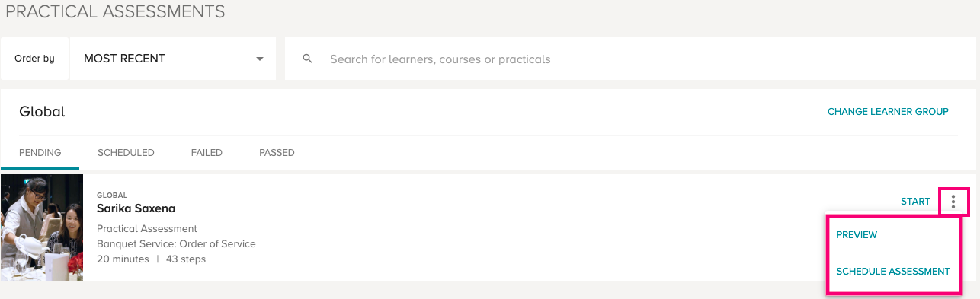Screen dimensions: 980x299
Task: Open the three-dot options menu for Sarika Saxena
Action: [953, 202]
